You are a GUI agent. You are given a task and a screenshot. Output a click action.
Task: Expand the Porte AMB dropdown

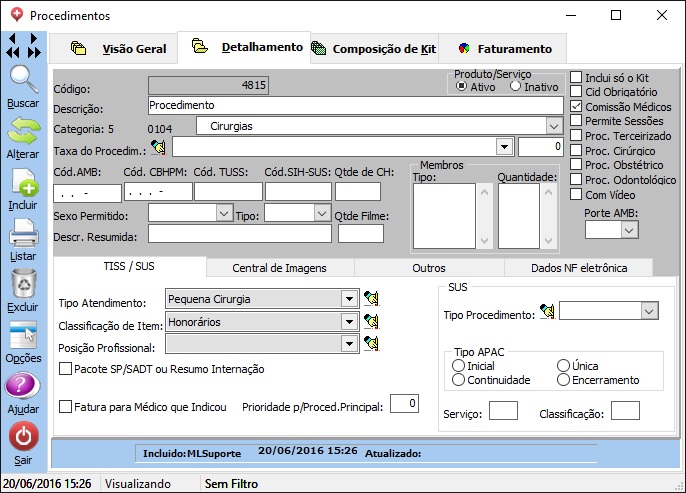[x=629, y=230]
